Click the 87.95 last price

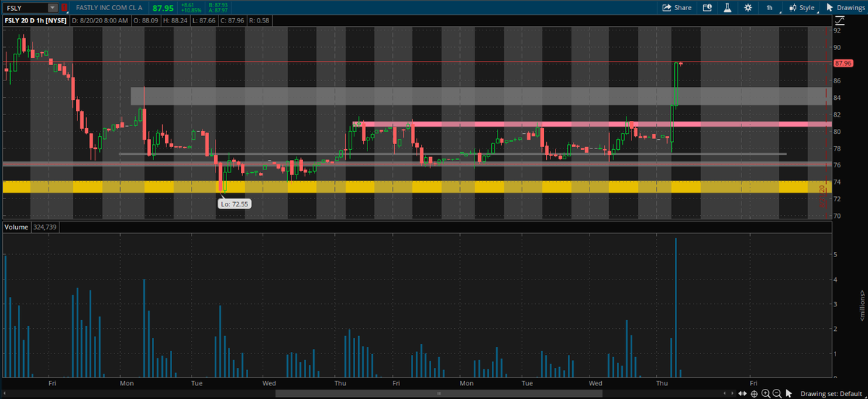point(163,8)
